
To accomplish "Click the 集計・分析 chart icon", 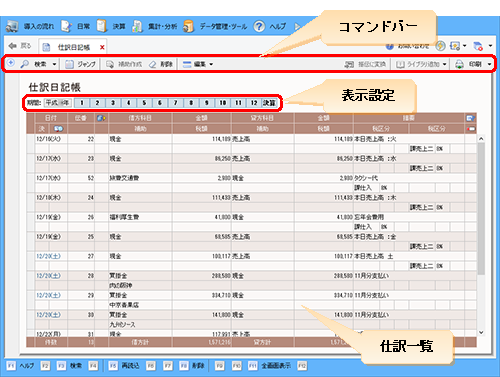I will click(137, 26).
